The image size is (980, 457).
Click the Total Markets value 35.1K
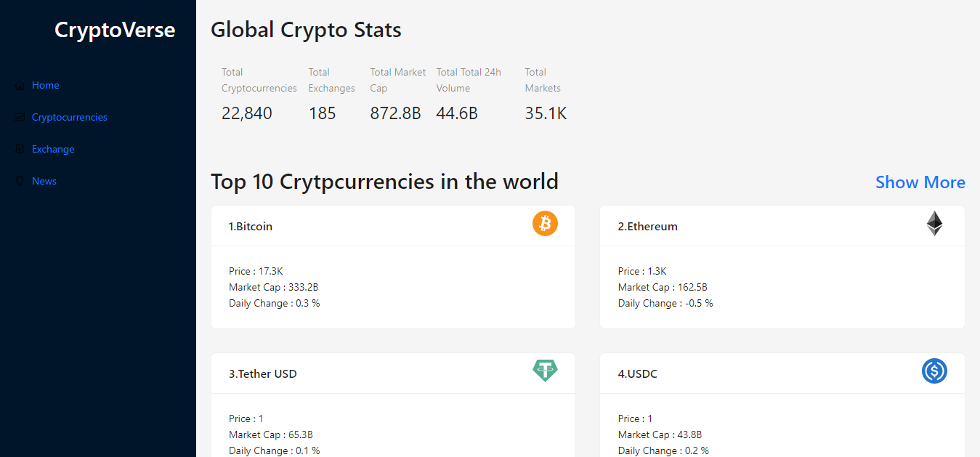(x=546, y=113)
